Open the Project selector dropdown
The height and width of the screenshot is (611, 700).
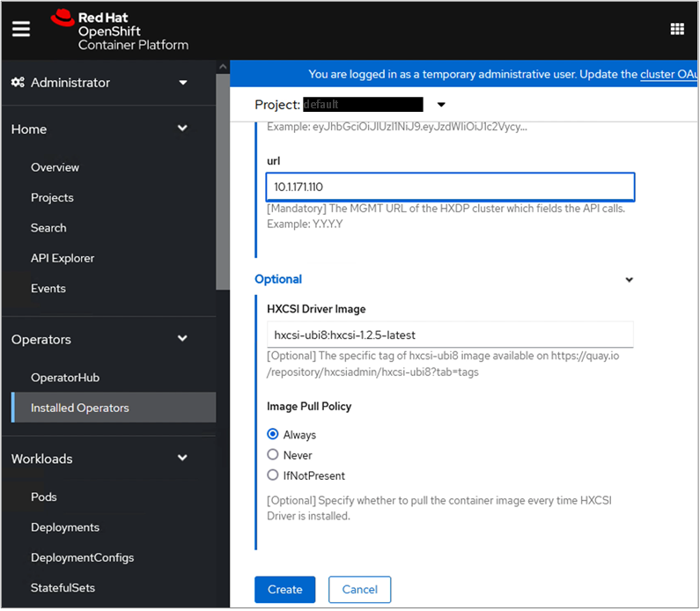440,105
